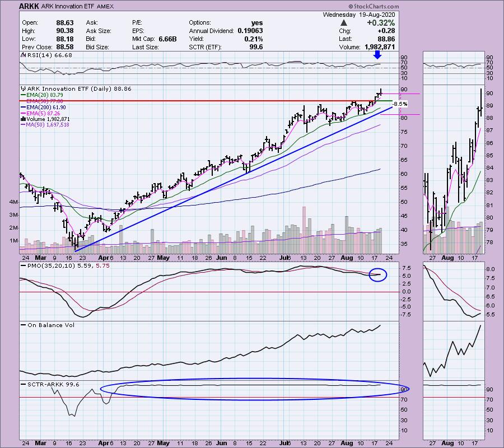504x448 pixels.
Task: Click the 1M volume axis label
Action: click(13, 241)
